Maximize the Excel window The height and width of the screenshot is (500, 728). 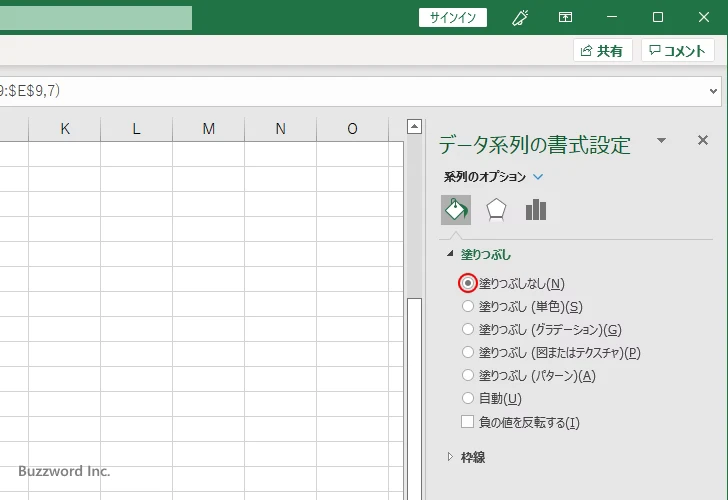coord(657,18)
